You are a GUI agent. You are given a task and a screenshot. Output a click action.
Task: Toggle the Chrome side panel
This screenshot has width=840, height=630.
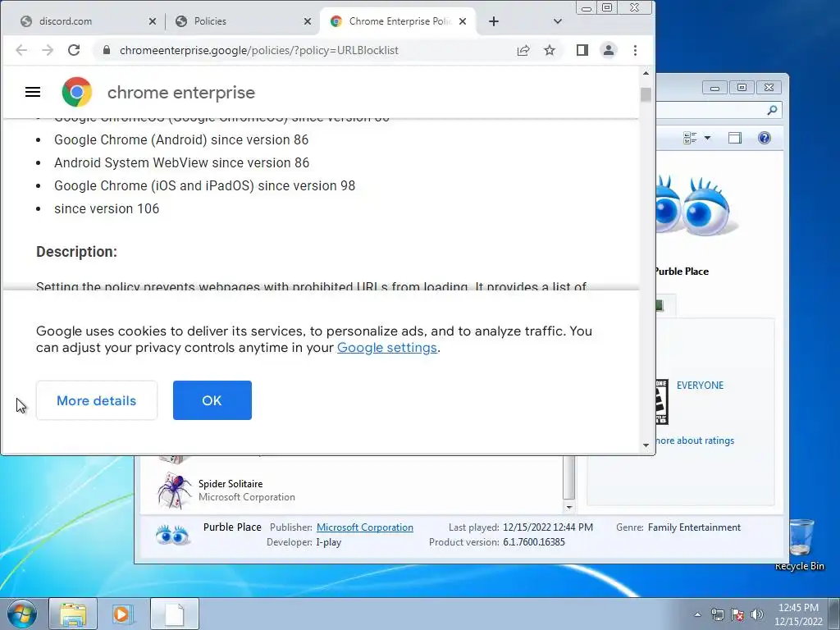tap(582, 50)
